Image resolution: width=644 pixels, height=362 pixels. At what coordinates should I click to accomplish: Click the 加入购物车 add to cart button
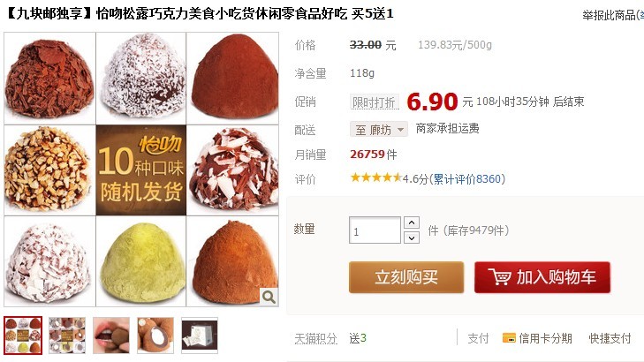click(542, 277)
